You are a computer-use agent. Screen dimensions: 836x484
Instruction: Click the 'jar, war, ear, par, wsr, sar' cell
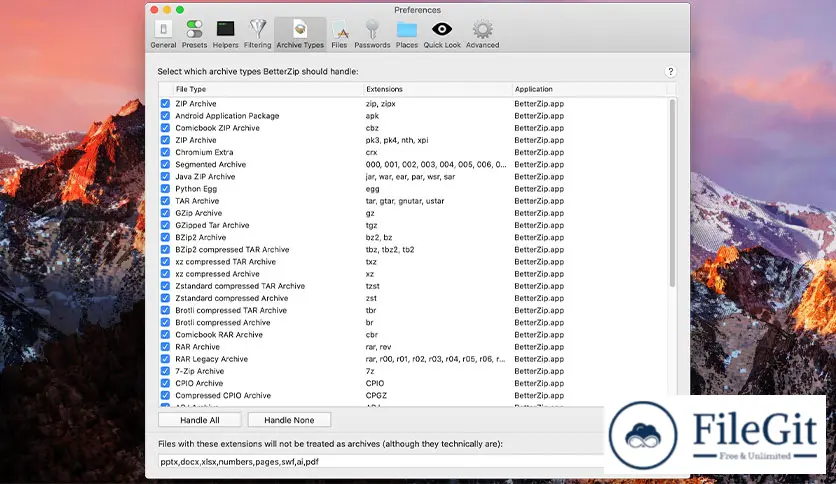pyautogui.click(x=410, y=176)
